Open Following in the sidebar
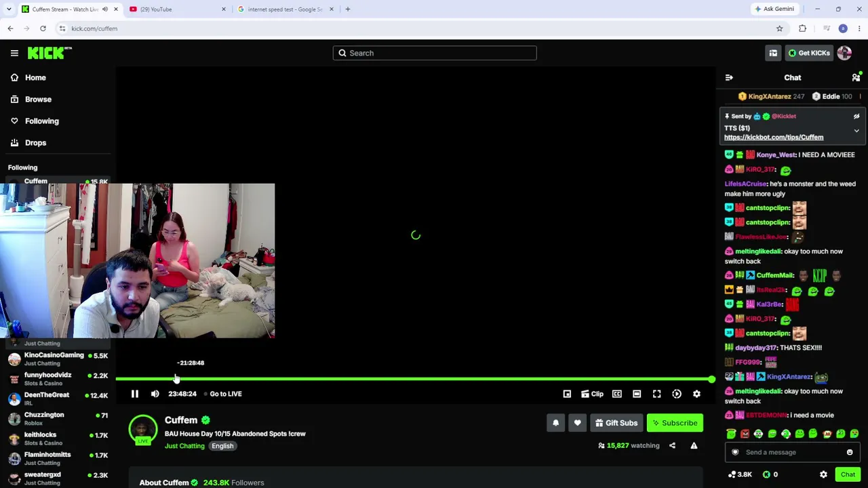The height and width of the screenshot is (488, 868). pos(42,121)
